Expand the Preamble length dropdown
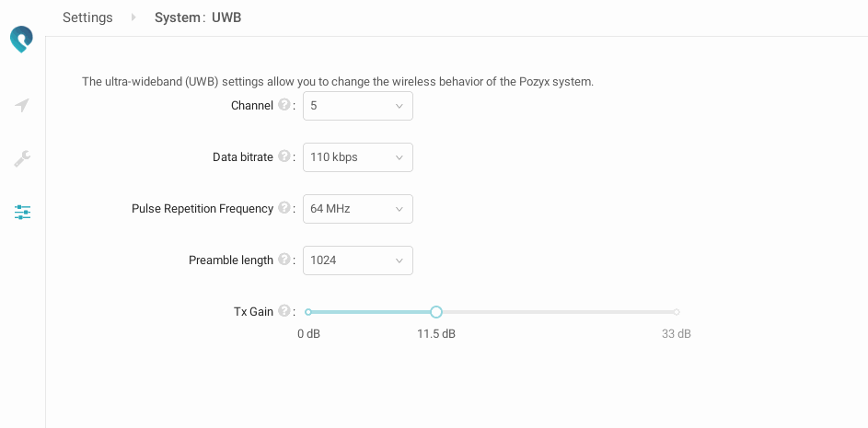 (357, 260)
